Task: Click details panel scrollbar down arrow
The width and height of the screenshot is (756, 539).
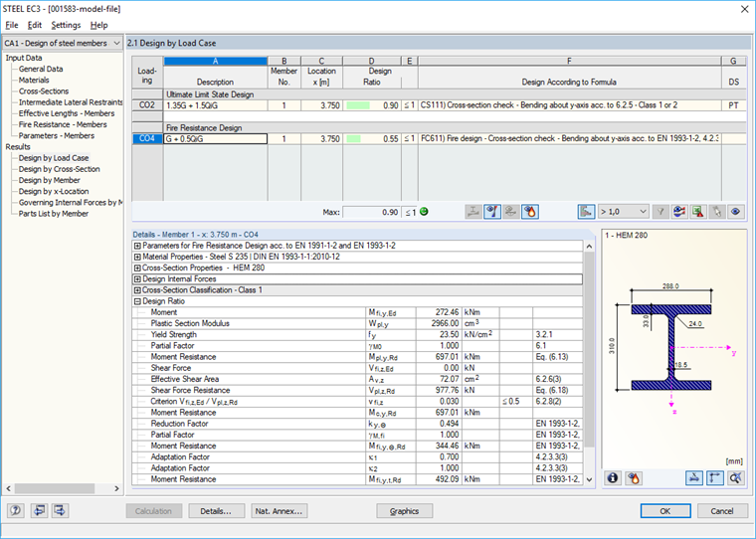Action: point(589,479)
